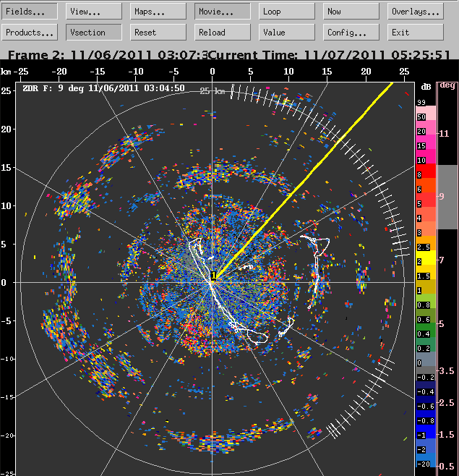Open the Config... dialog
The width and height of the screenshot is (459, 476).
(351, 32)
